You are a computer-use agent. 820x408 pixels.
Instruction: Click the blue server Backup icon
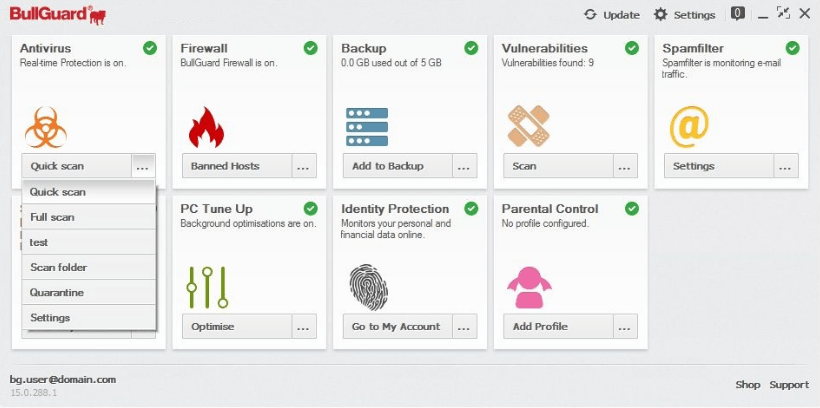367,127
